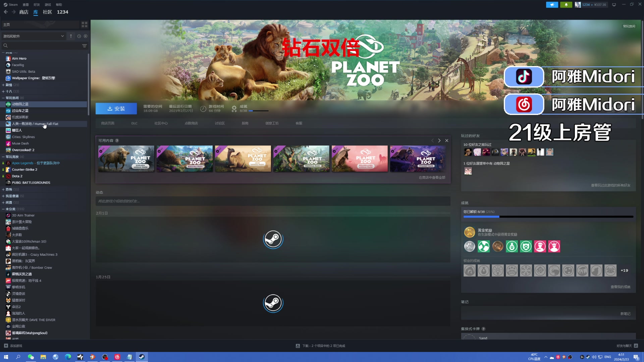Image resolution: width=644 pixels, height=362 pixels.
Task: Open the downloads status icon
Action: [298, 346]
